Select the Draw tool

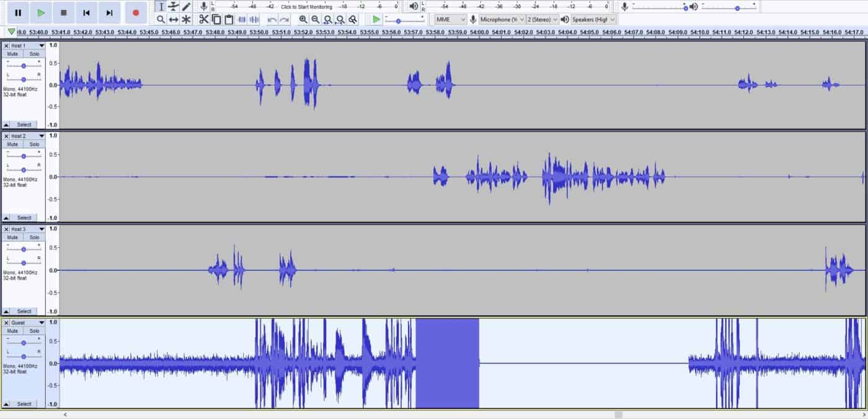pyautogui.click(x=187, y=6)
